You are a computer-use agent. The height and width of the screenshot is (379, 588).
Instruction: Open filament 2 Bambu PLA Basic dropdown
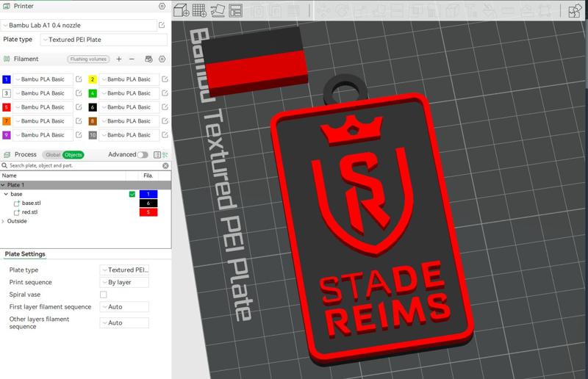(x=129, y=79)
